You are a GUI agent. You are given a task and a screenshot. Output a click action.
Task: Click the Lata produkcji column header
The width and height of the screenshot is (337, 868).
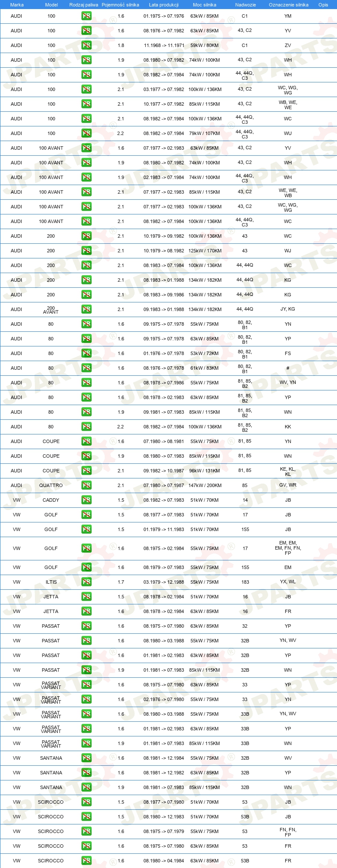pyautogui.click(x=164, y=5)
